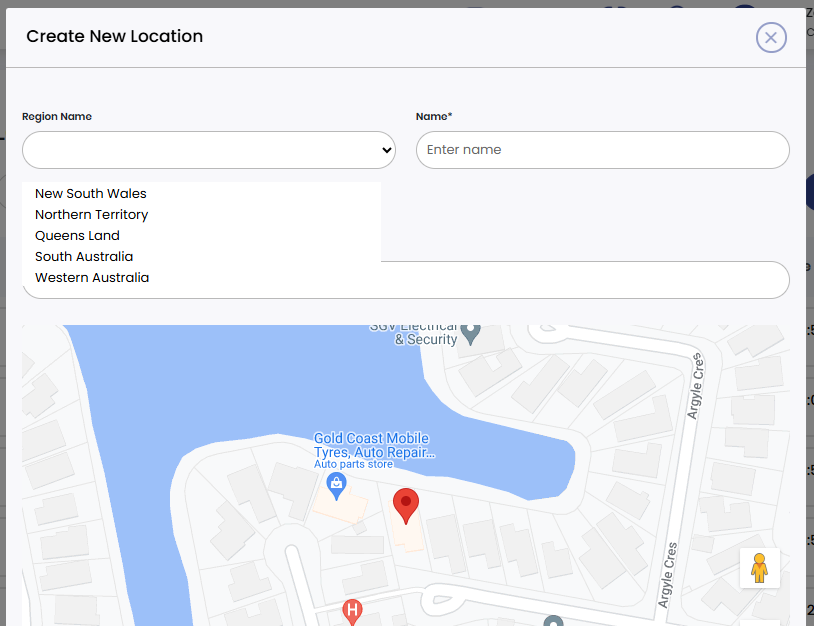Select South Australia in the region list
The height and width of the screenshot is (626, 814).
pos(83,256)
